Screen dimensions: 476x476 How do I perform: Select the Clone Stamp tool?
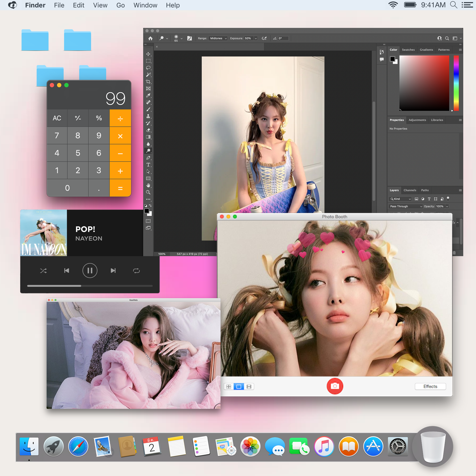(x=148, y=116)
